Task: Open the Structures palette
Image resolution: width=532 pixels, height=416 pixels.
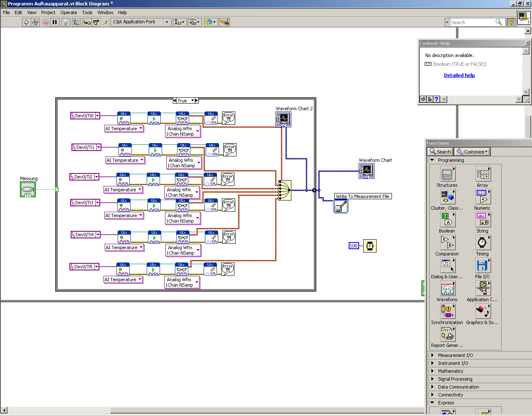Action: (x=447, y=174)
